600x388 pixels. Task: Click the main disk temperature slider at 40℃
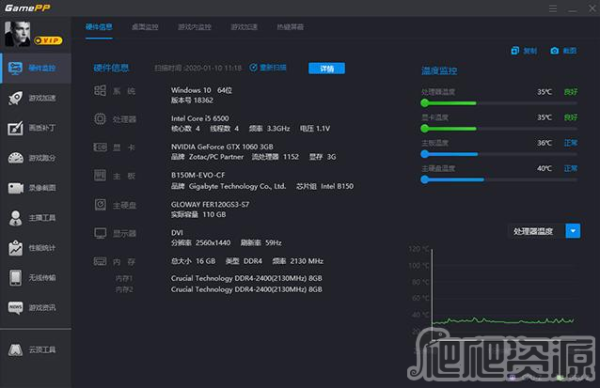[499, 179]
